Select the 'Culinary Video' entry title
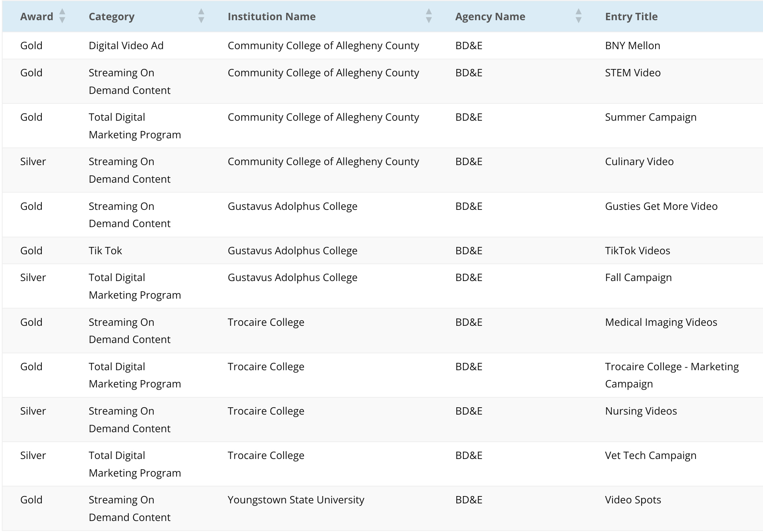 tap(639, 161)
